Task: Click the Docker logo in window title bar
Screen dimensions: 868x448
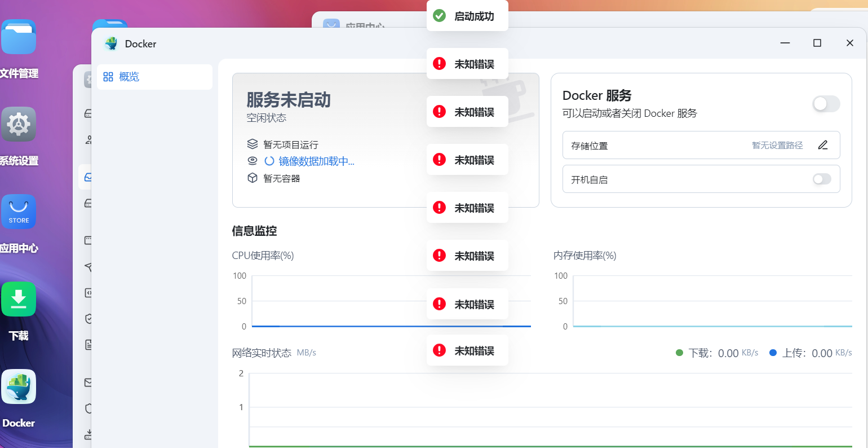Action: pos(111,43)
